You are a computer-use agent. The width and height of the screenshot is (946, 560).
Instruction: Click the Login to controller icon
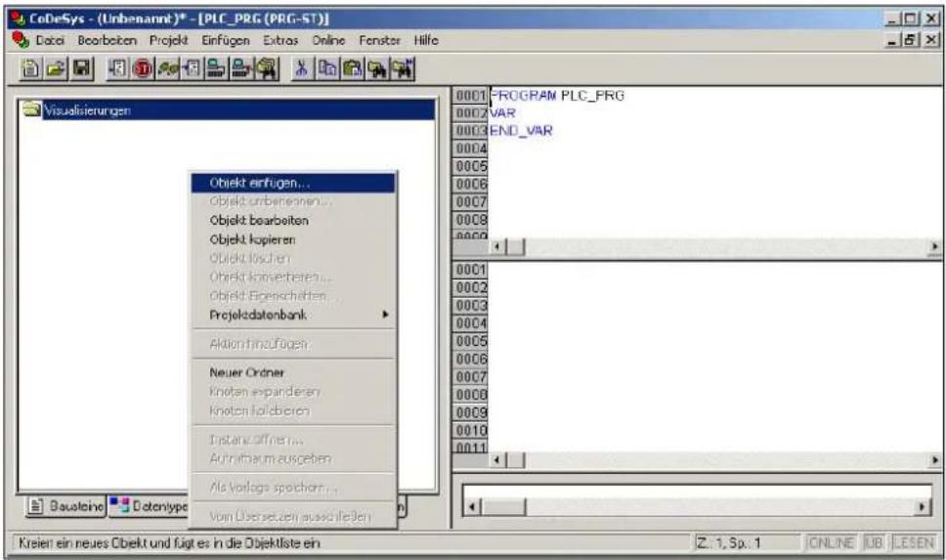[216, 68]
